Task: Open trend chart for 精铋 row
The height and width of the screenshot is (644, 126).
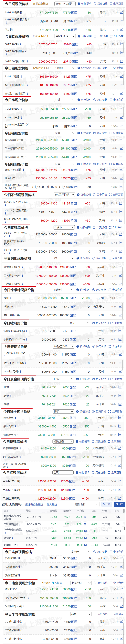Action: (120, 298)
